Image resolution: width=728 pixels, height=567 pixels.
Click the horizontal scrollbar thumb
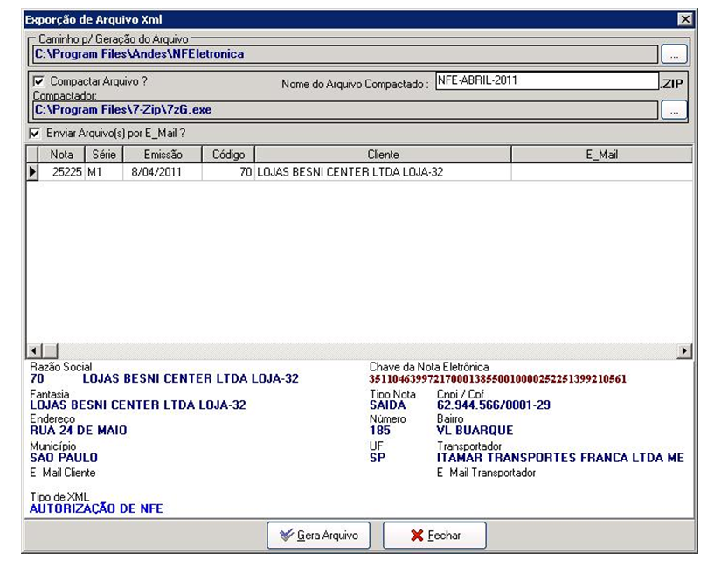(x=50, y=351)
